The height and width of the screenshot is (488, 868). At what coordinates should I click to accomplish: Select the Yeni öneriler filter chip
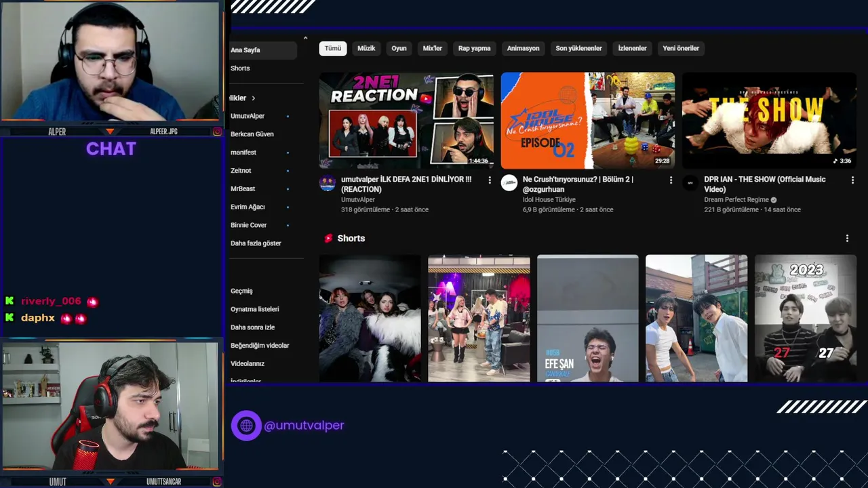(681, 48)
